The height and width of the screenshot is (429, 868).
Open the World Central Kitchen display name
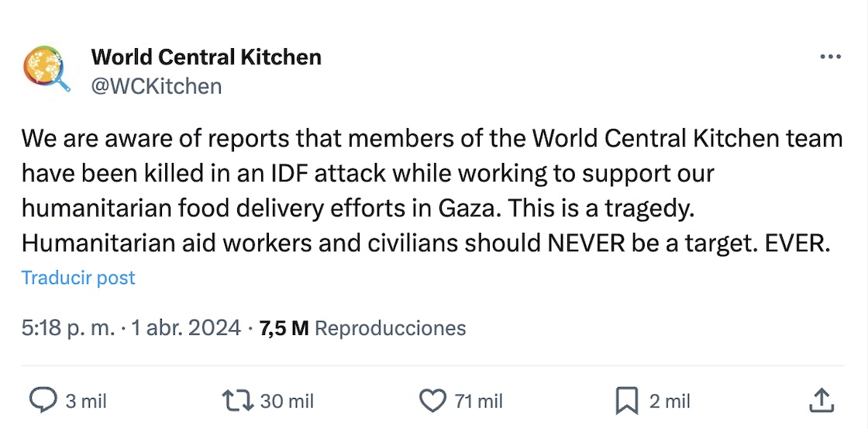[206, 57]
